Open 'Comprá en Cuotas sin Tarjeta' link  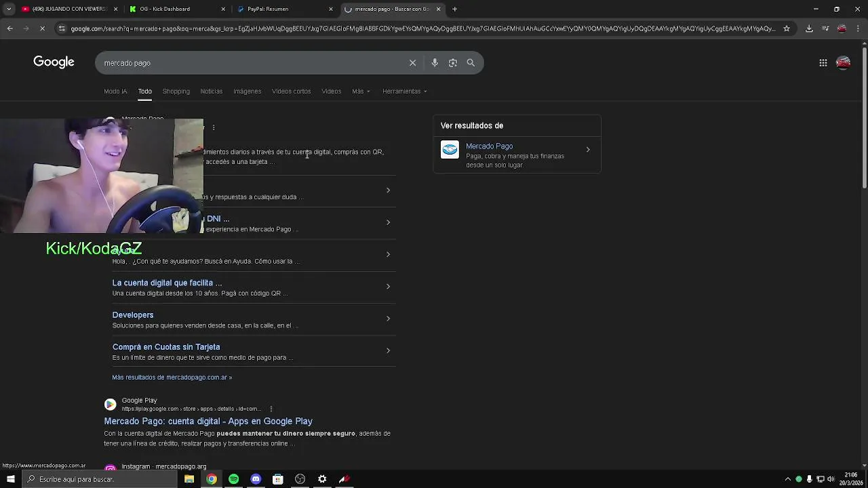point(166,347)
